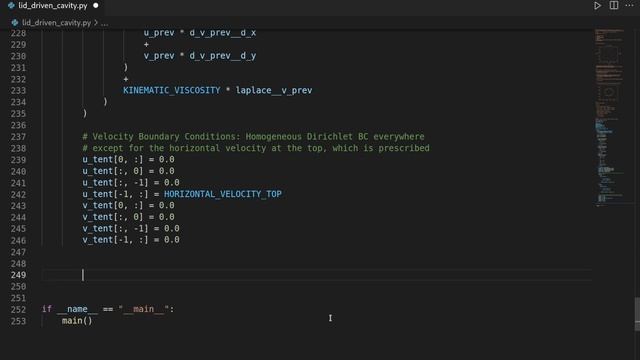
Task: Click 'v_tent[-1, :] = 0.0' on line 246
Action: 131,240
